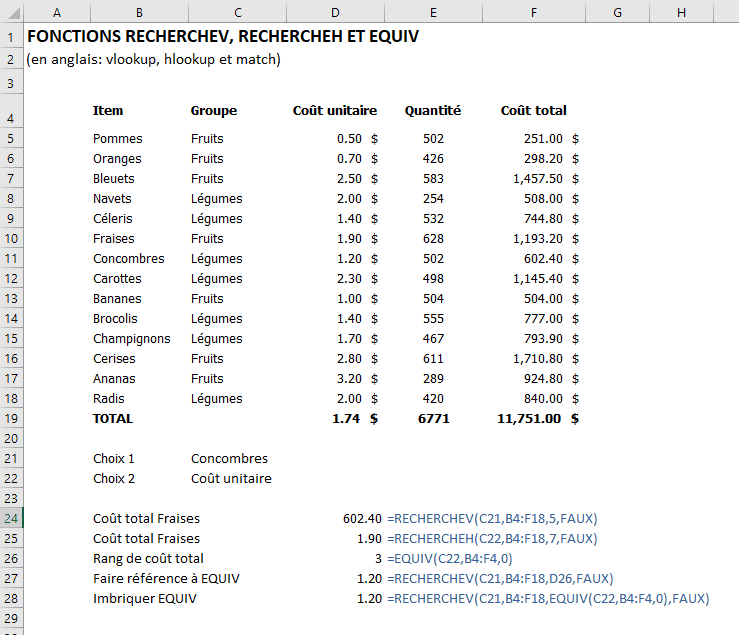This screenshot has width=739, height=635.
Task: Click the RECHERCHEH formula text
Action: 493,539
